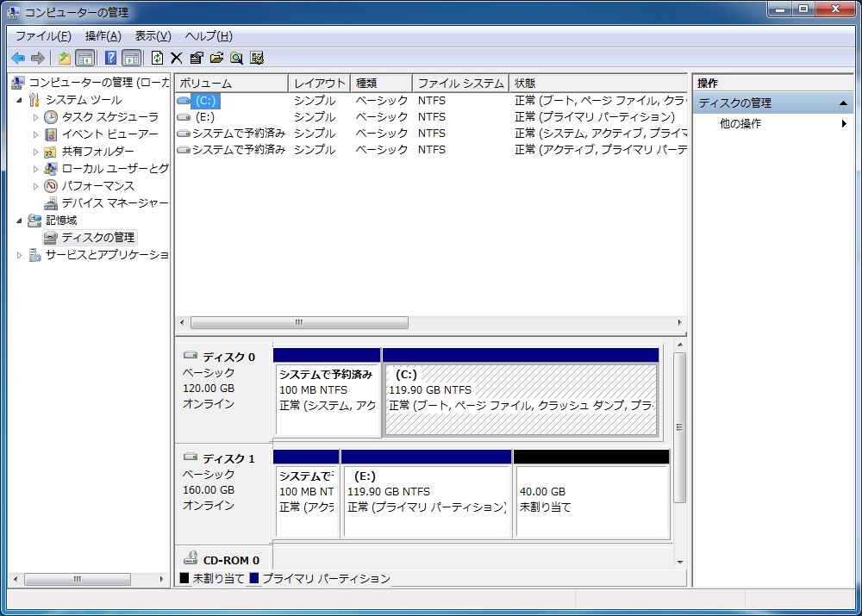Open help with the question mark icon
Viewport: 862px width, 616px height.
tap(110, 58)
